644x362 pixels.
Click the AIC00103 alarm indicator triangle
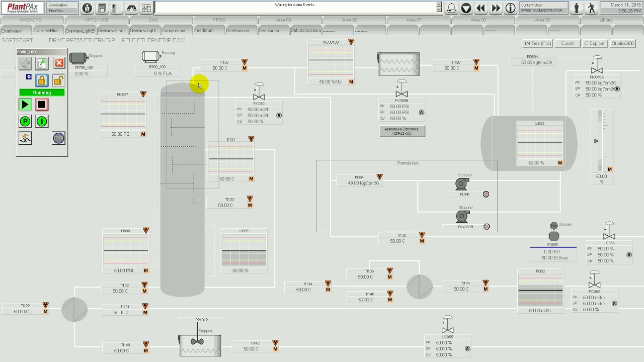351,42
